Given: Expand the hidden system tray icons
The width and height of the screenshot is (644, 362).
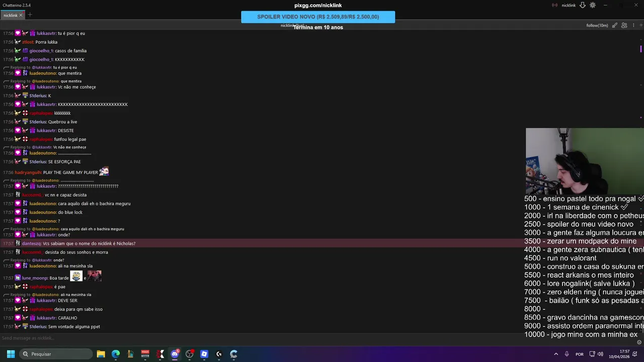Looking at the screenshot, I should 556,354.
